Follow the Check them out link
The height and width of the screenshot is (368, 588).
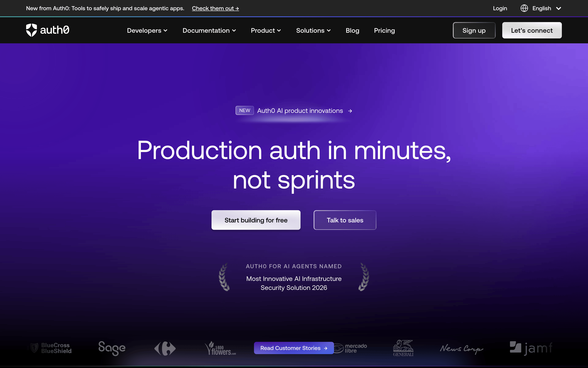[x=215, y=8]
